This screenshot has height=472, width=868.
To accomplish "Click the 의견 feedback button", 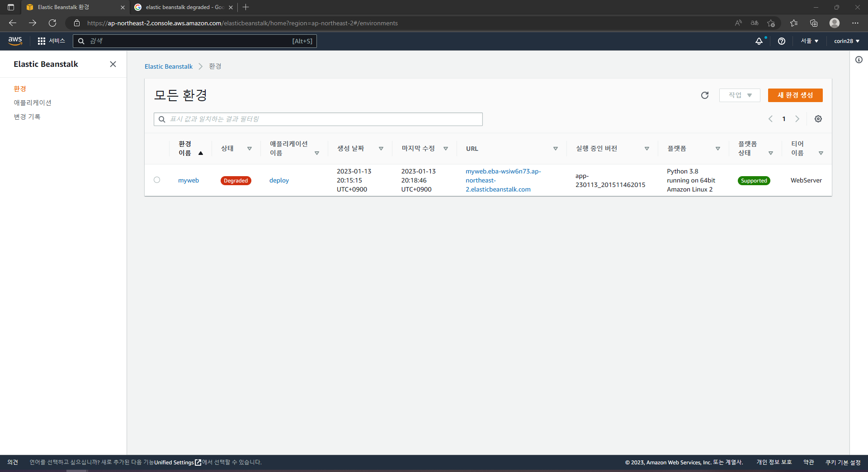I will coord(13,463).
